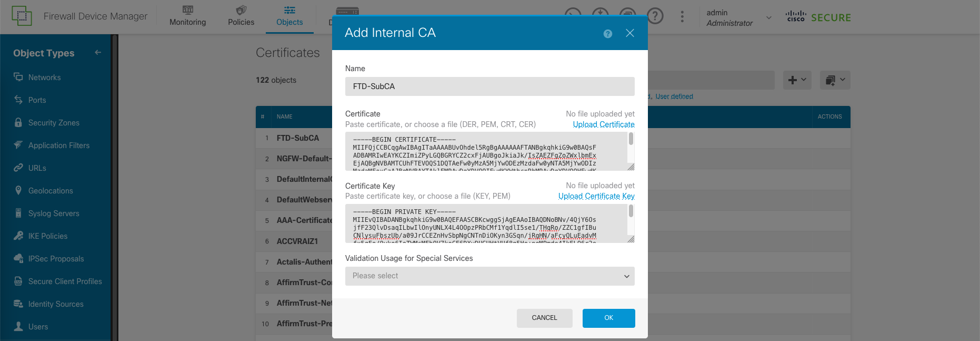The image size is (980, 341).
Task: Click Upload Certificate Key link
Action: [x=596, y=196]
